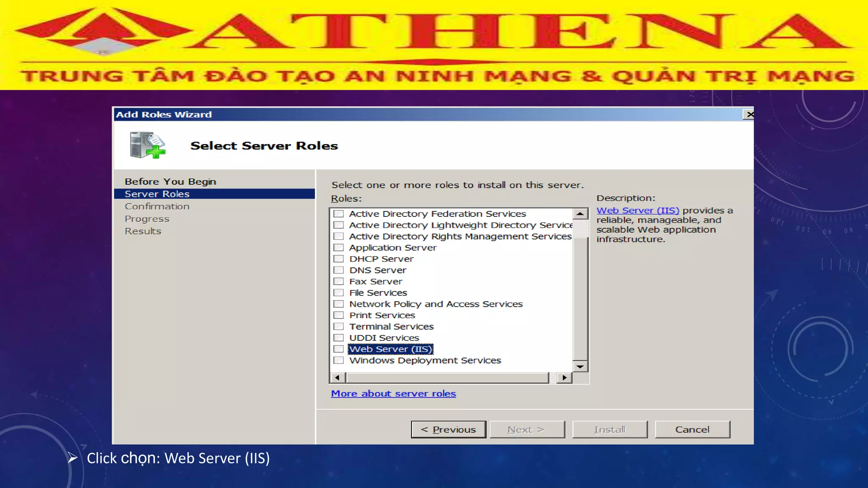Select the File Services checkbox

tap(338, 293)
